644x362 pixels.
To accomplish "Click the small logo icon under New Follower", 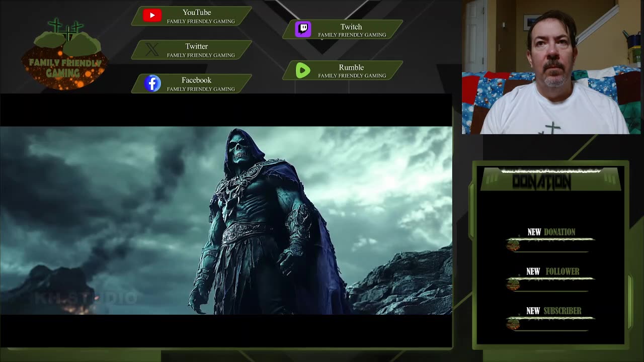I will tap(513, 285).
